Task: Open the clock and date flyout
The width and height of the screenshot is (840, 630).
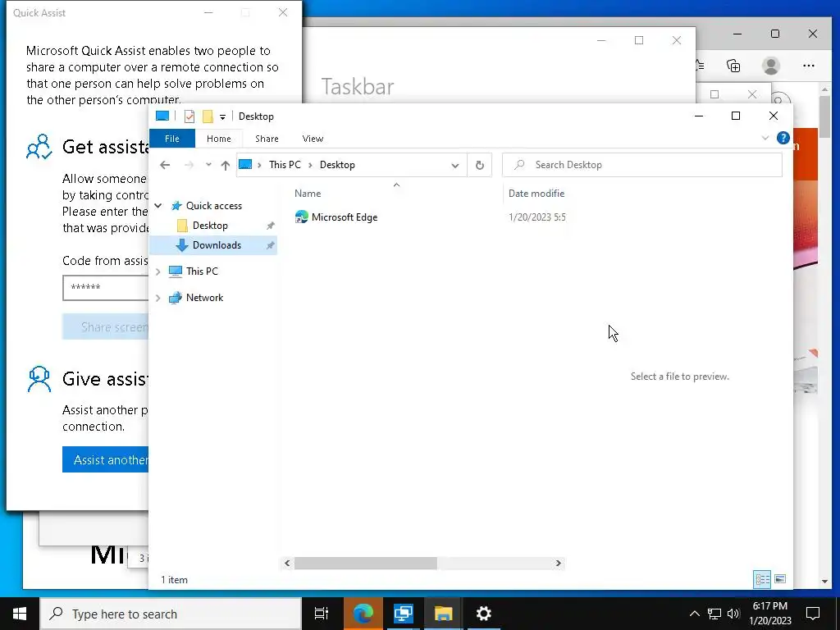Action: pyautogui.click(x=769, y=614)
